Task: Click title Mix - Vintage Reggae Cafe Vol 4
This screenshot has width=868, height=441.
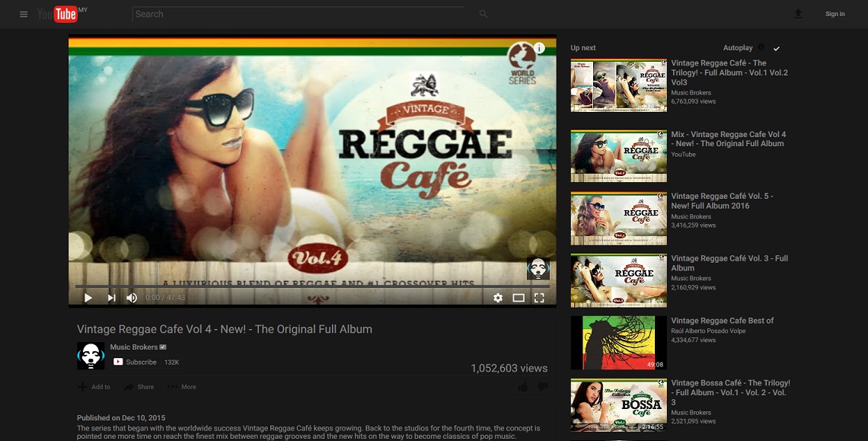Action: click(x=729, y=139)
